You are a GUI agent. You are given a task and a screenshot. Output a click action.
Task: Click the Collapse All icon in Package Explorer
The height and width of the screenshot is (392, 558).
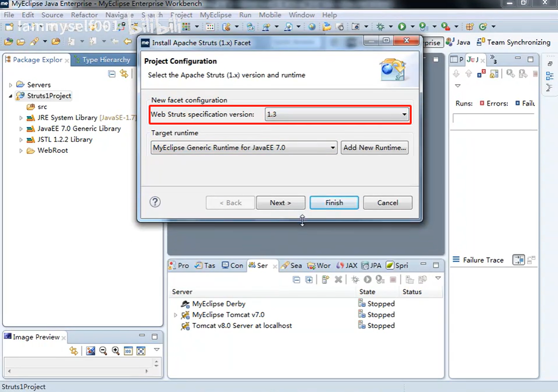click(x=112, y=74)
